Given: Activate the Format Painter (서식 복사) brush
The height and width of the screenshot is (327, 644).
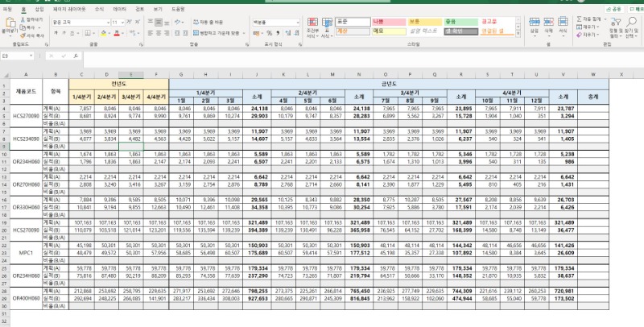Looking at the screenshot, I should [23, 35].
